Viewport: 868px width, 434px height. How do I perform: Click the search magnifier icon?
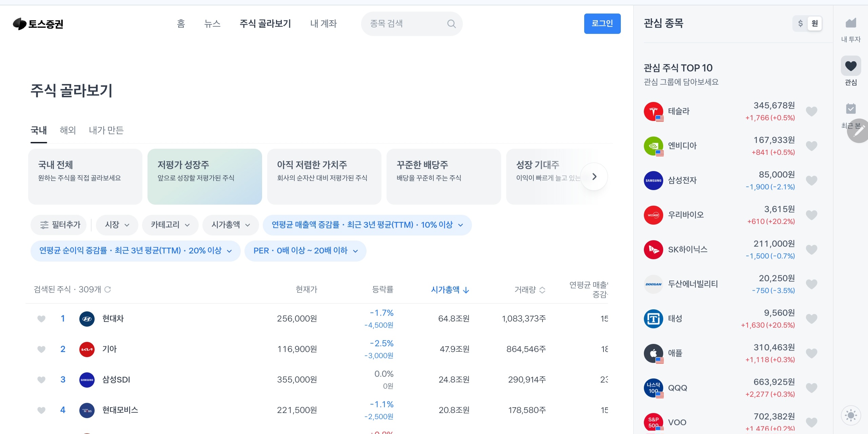click(451, 24)
